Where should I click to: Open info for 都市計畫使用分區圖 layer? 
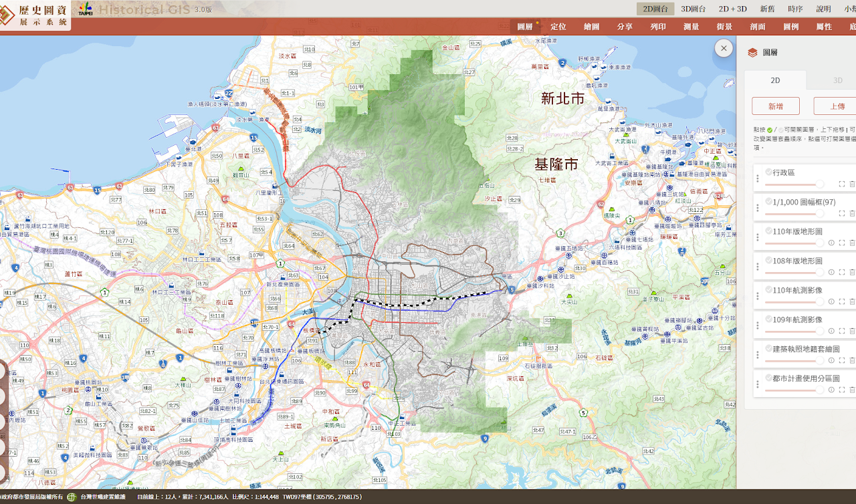click(831, 390)
